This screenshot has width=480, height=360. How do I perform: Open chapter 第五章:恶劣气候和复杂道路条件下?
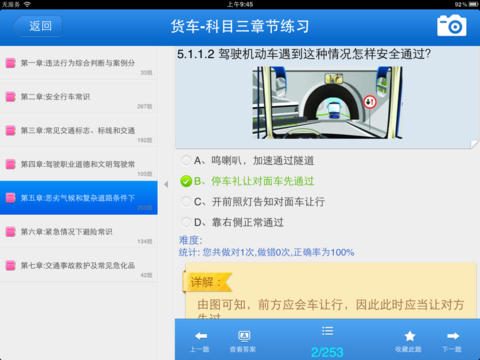pyautogui.click(x=79, y=198)
